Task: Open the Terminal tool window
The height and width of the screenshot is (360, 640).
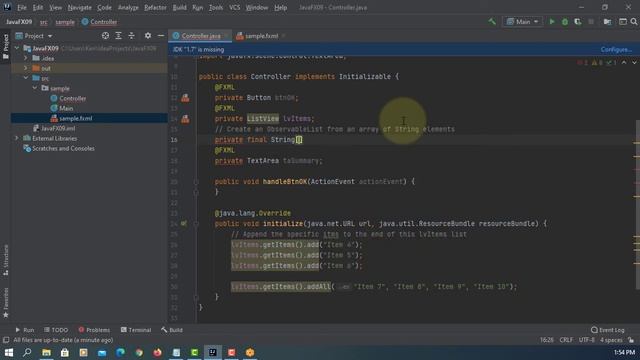Action: (x=136, y=330)
